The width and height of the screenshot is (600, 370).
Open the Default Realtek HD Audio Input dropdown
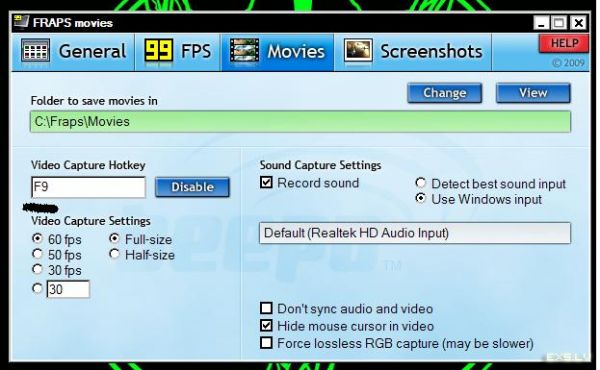pyautogui.click(x=415, y=233)
